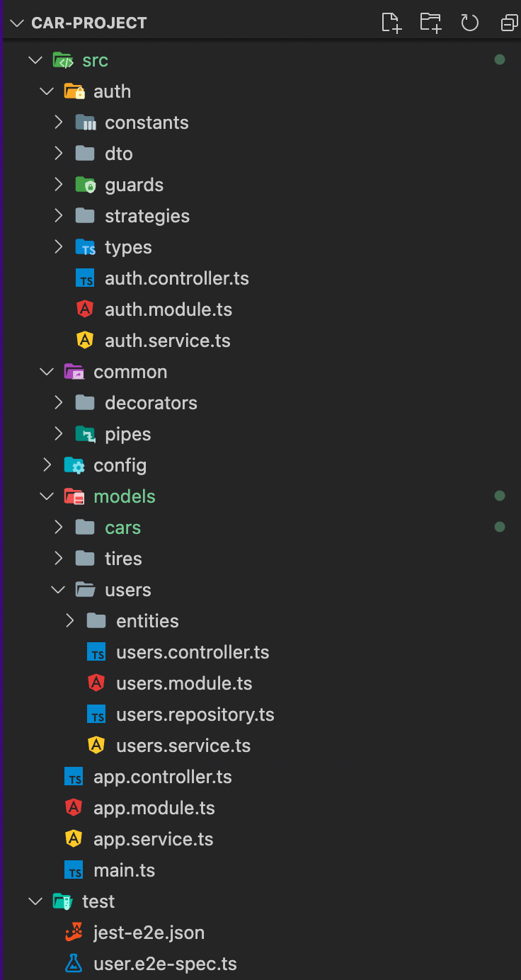Click the TS icon of auth.controller.ts
The image size is (521, 980).
[x=85, y=278]
